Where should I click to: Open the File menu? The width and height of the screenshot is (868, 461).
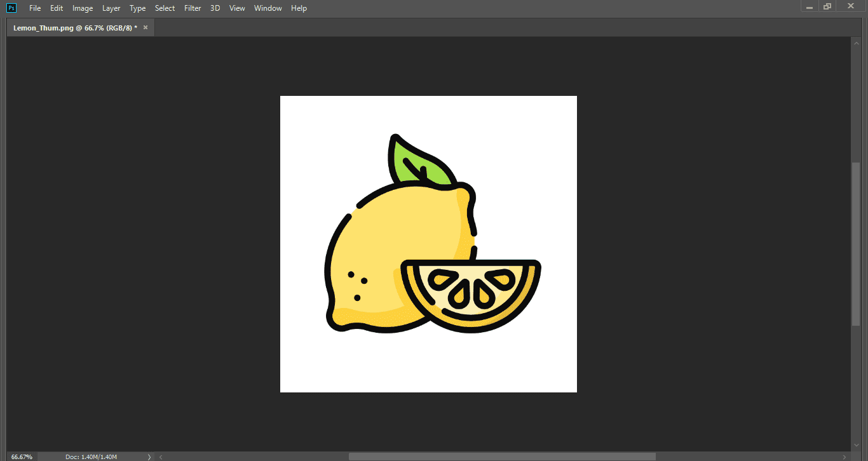tap(35, 8)
